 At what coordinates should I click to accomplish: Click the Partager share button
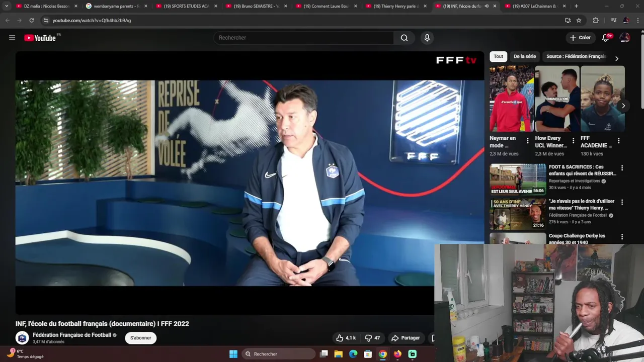pos(406,338)
